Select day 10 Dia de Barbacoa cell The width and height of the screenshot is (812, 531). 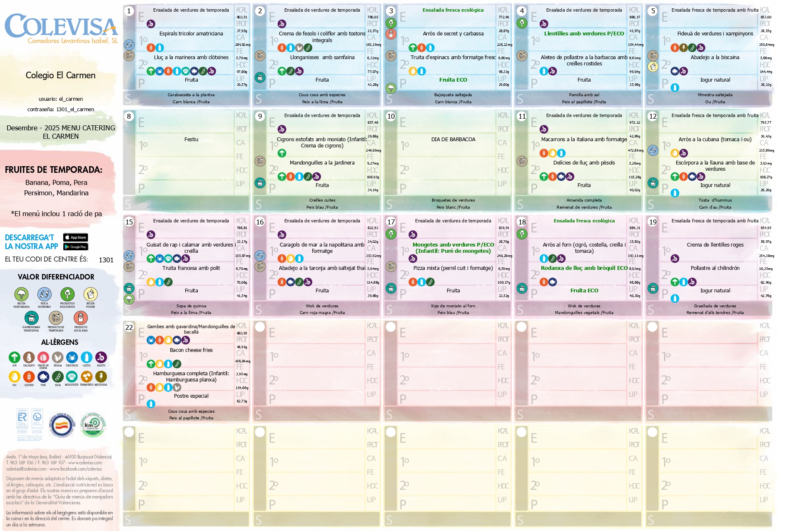(x=453, y=140)
